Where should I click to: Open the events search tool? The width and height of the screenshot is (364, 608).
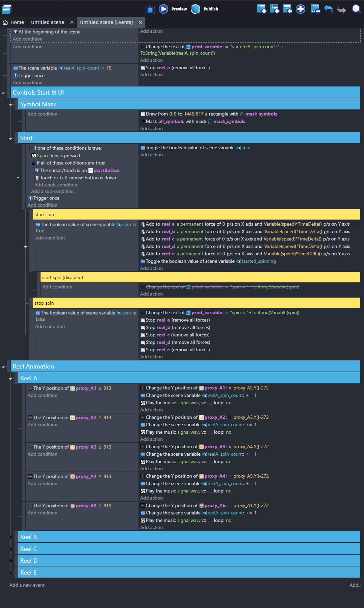click(x=356, y=9)
